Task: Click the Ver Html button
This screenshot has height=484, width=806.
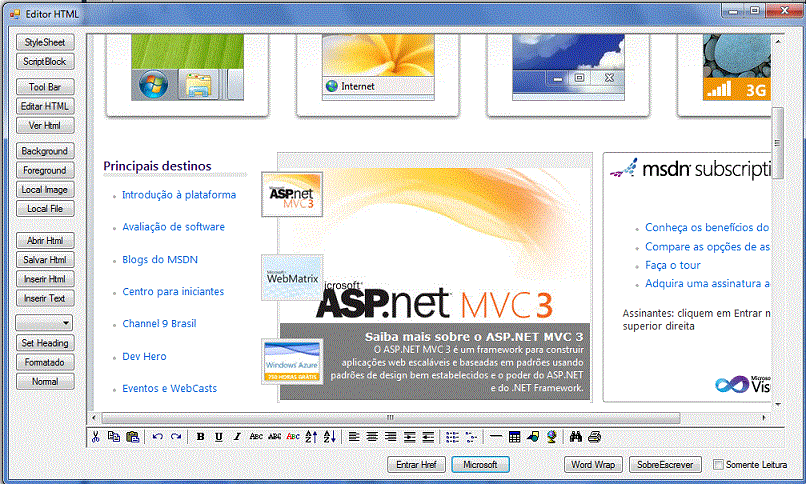Action: coord(45,125)
